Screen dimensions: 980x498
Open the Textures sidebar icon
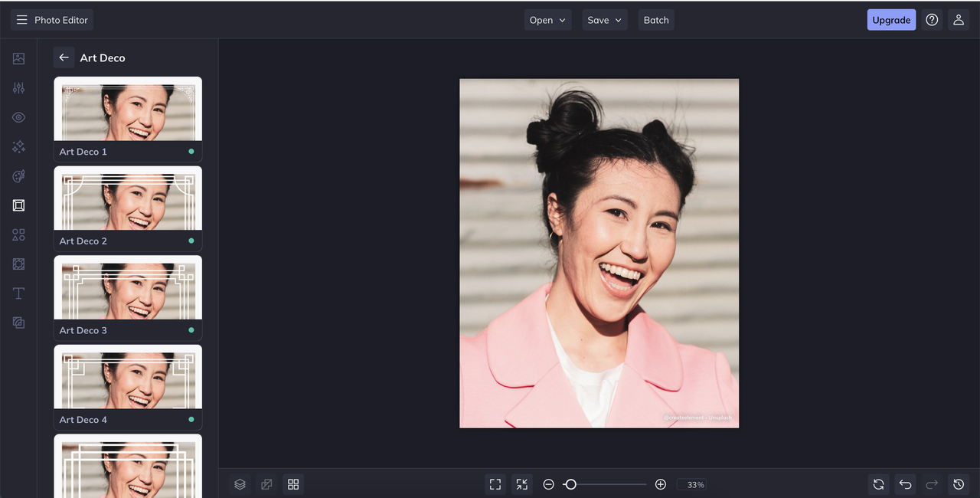click(18, 323)
